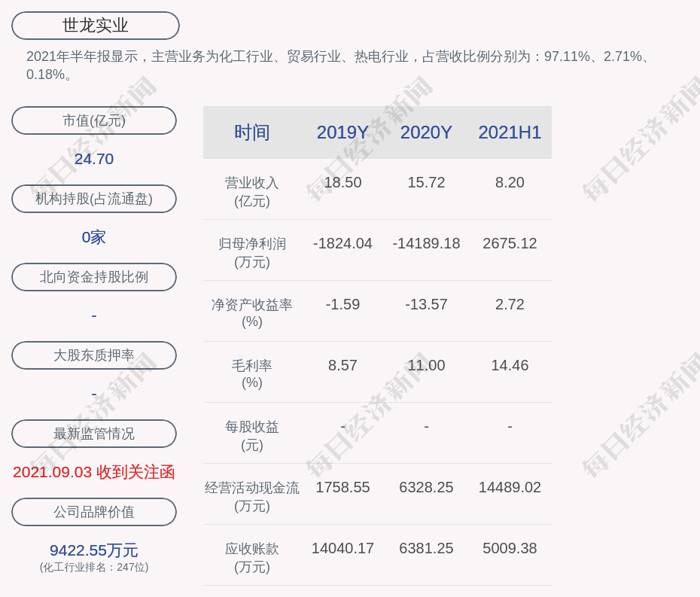Image resolution: width=700 pixels, height=597 pixels.
Task: Open the 北向资金持股比例 label
Action: click(x=94, y=277)
